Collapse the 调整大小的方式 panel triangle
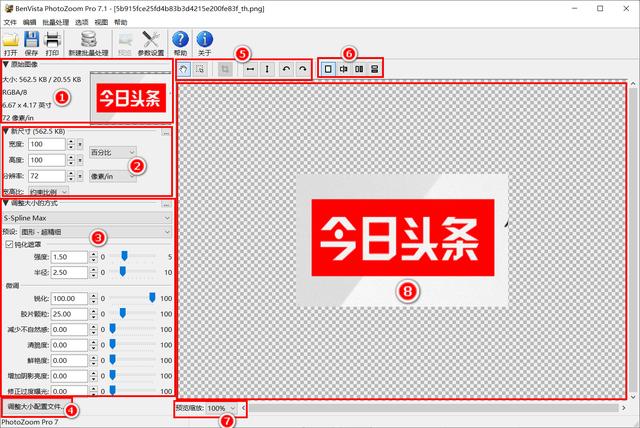Screen dimensions: 640x428 tap(5, 203)
